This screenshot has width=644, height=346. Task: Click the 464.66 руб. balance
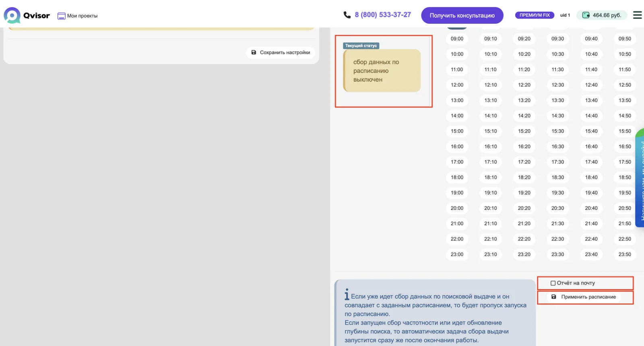coord(607,15)
